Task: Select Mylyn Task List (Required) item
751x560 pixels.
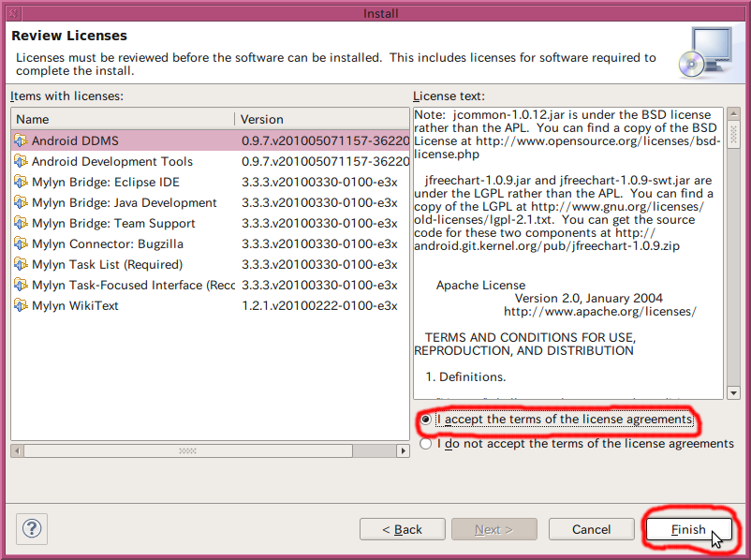Action: (108, 264)
